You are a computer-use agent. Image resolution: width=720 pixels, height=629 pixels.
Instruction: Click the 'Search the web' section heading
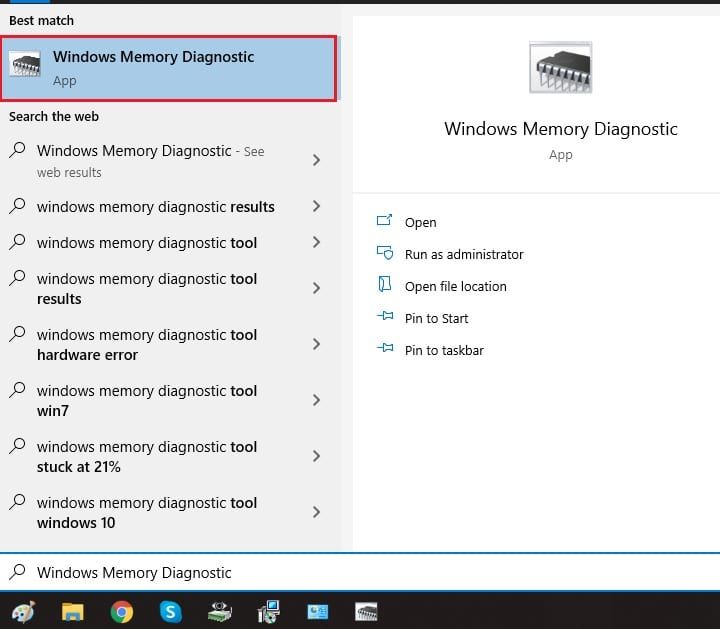54,117
